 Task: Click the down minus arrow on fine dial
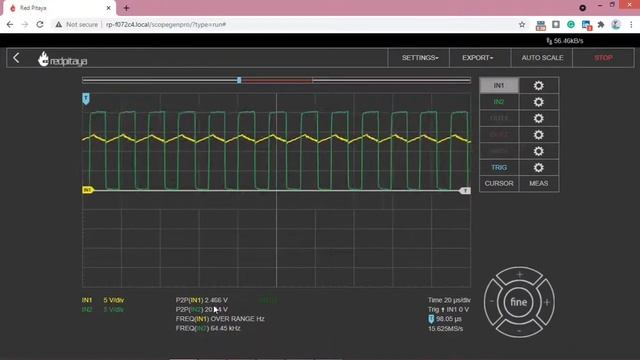[x=519, y=330]
